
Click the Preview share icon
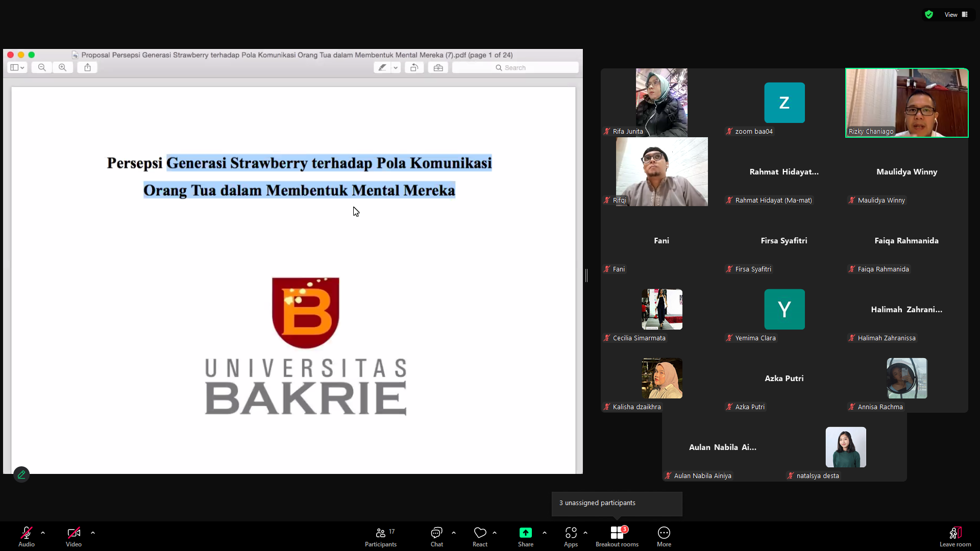[x=88, y=67]
